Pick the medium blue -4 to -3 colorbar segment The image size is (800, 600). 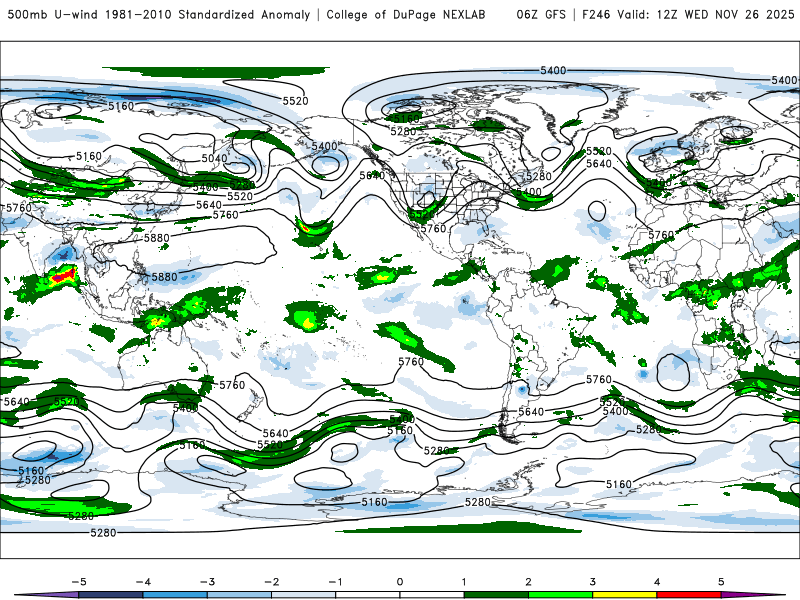tap(175, 595)
